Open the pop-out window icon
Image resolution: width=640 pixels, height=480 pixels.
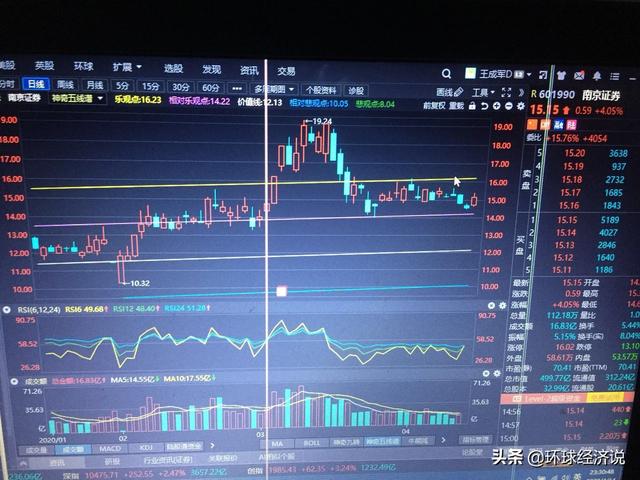[x=542, y=75]
